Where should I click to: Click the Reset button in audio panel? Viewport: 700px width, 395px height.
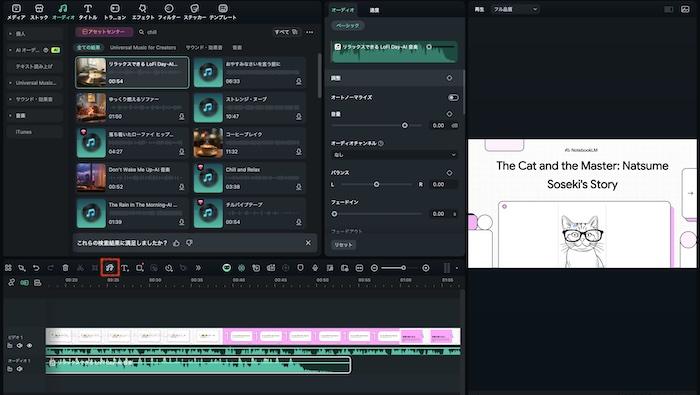pyautogui.click(x=343, y=245)
